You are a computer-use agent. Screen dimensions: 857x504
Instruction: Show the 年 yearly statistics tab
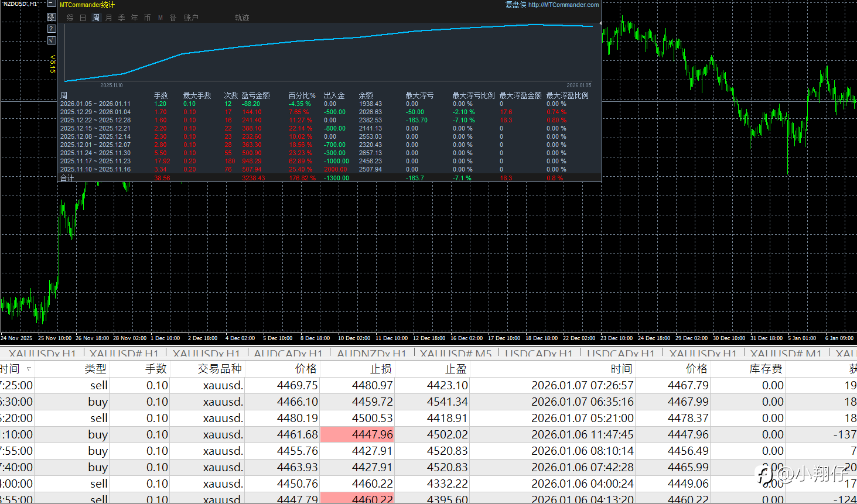pyautogui.click(x=135, y=18)
